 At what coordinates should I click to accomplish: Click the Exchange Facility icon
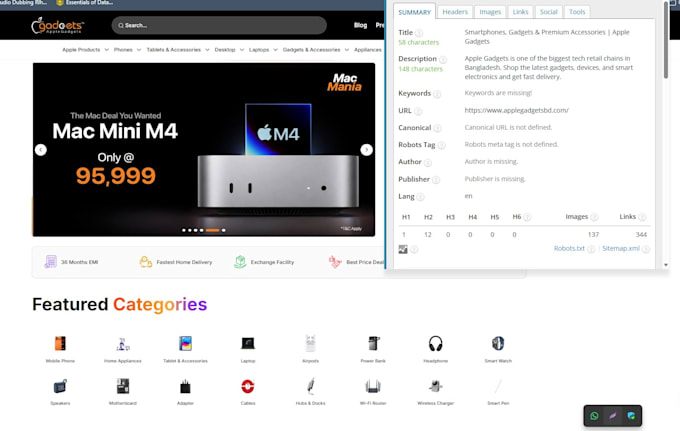(x=240, y=262)
